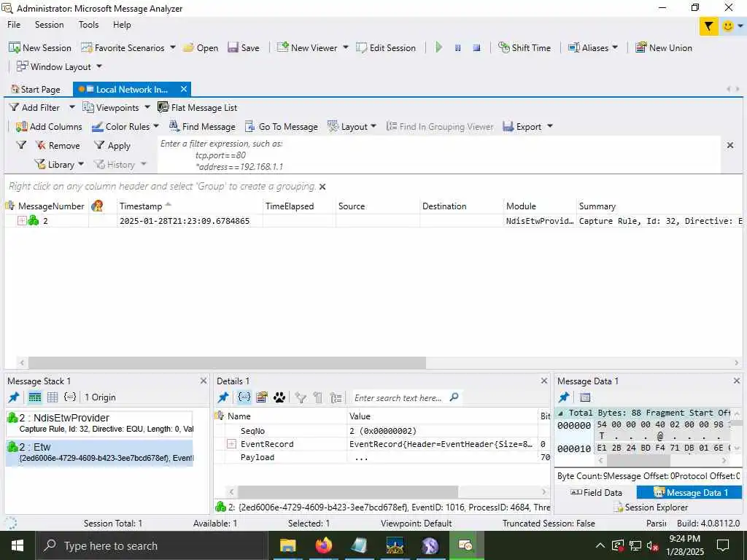The width and height of the screenshot is (747, 560).
Task: Click the Details search text box
Action: [399, 397]
